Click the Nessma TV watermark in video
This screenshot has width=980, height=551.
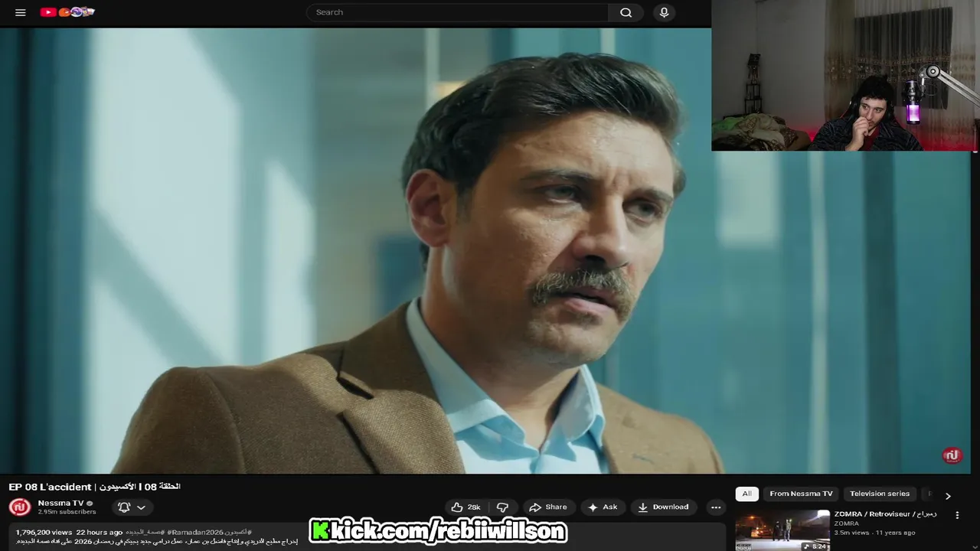pos(952,455)
